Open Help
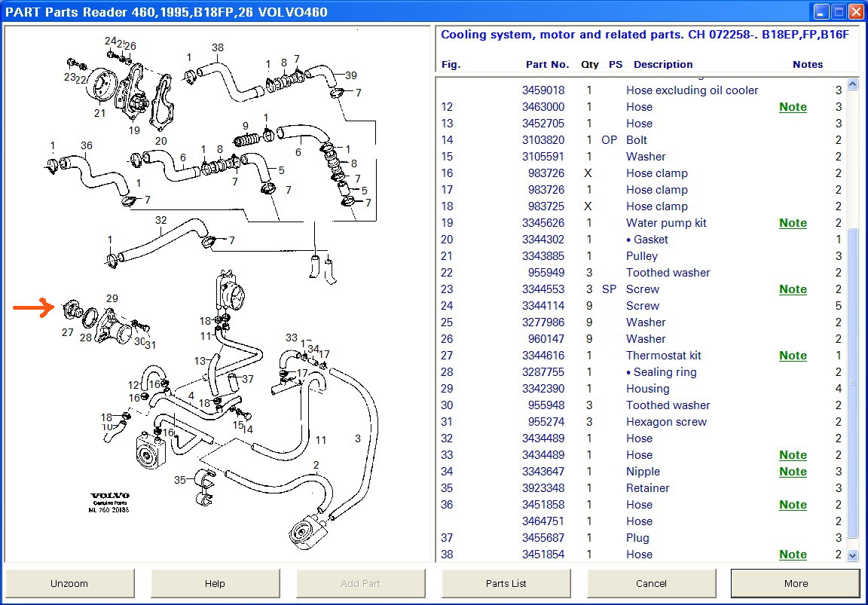The image size is (868, 605). point(215,583)
